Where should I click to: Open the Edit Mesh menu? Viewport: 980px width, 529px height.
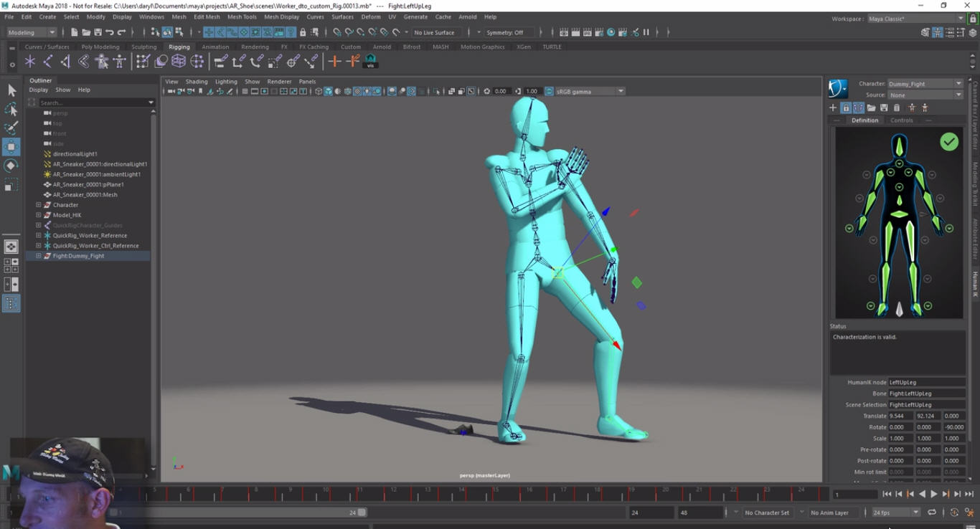pos(207,17)
